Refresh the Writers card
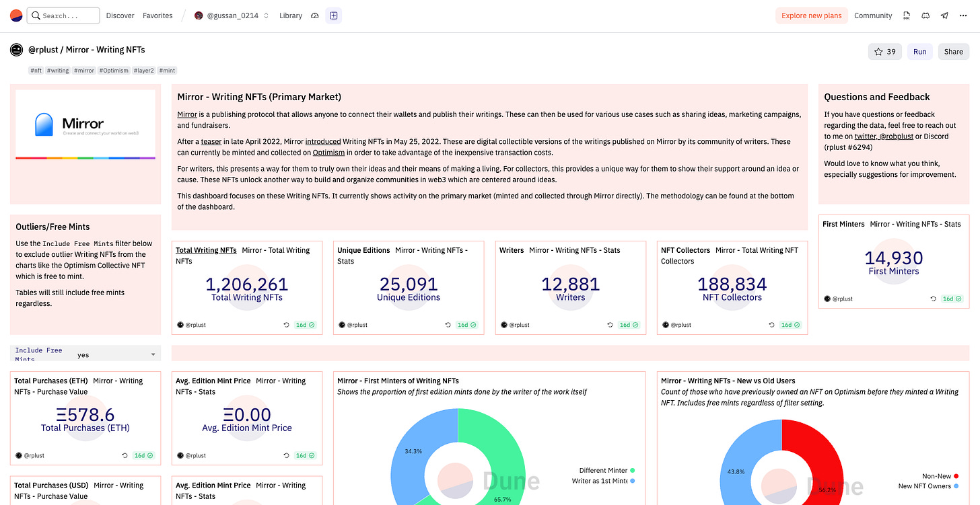The image size is (980, 505). click(x=610, y=325)
